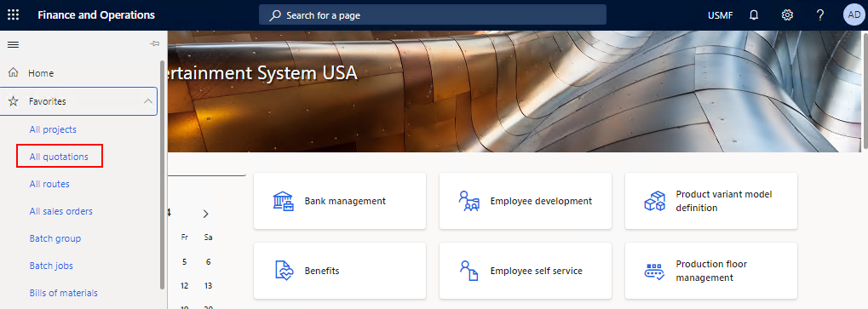Open notifications bell icon

pyautogui.click(x=753, y=15)
